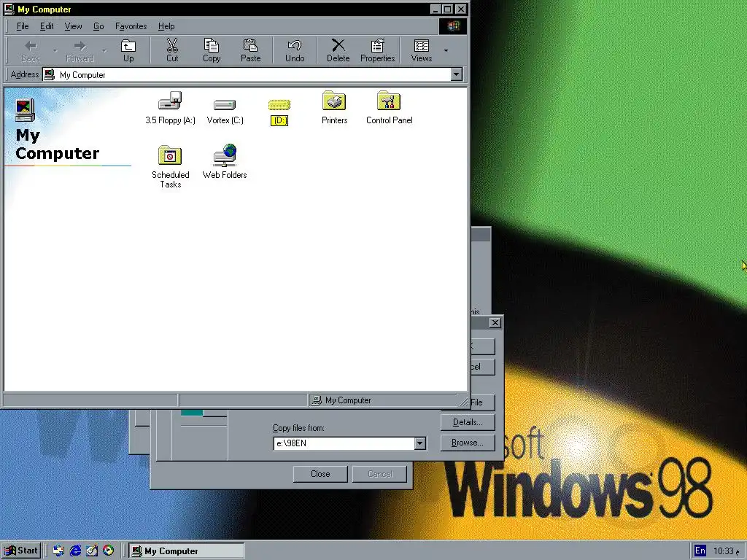747x560 pixels.
Task: Click My Computer taskbar button
Action: coord(187,551)
